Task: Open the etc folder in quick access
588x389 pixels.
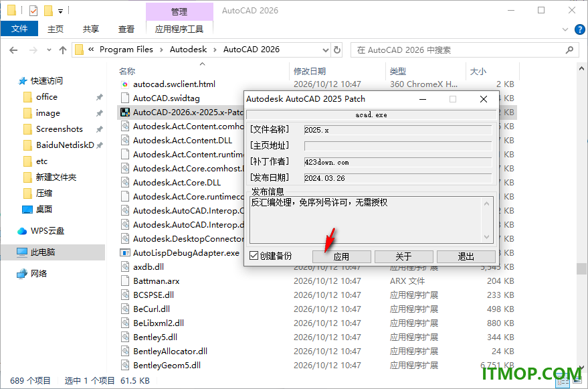Action: click(41, 161)
